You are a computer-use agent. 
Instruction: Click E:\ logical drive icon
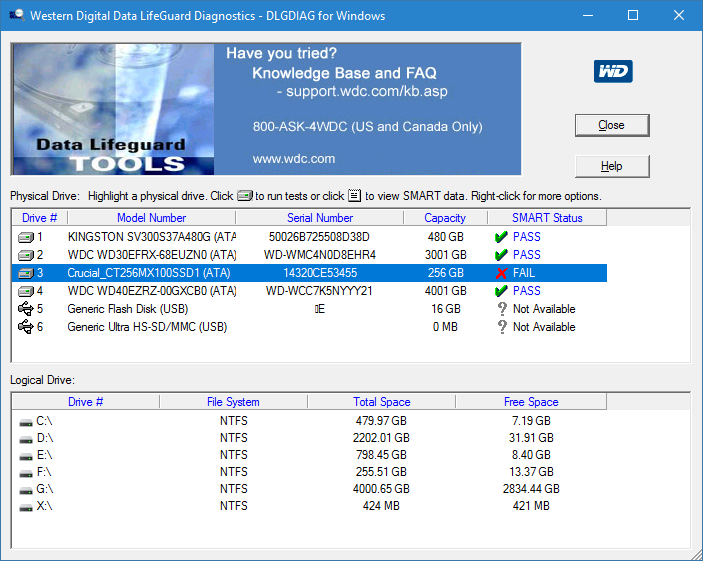[x=26, y=457]
